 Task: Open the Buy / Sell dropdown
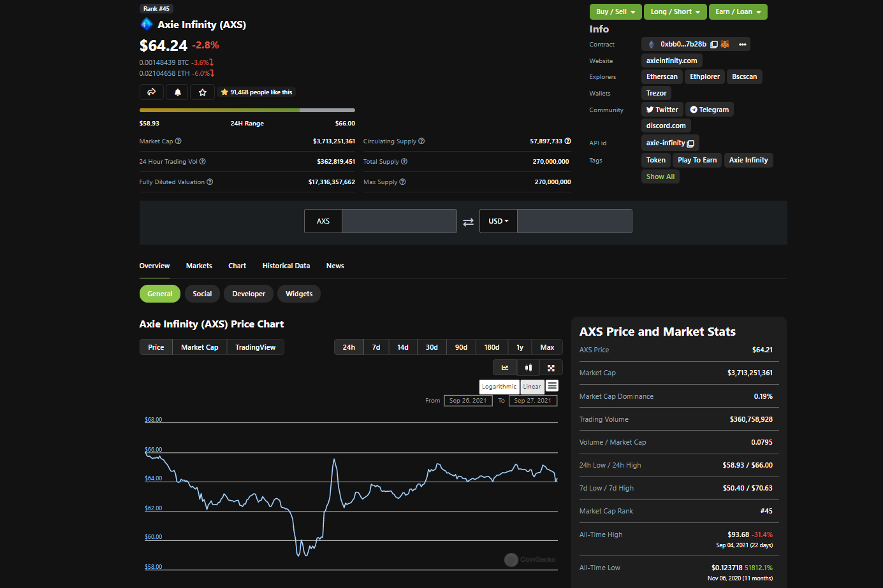[615, 11]
